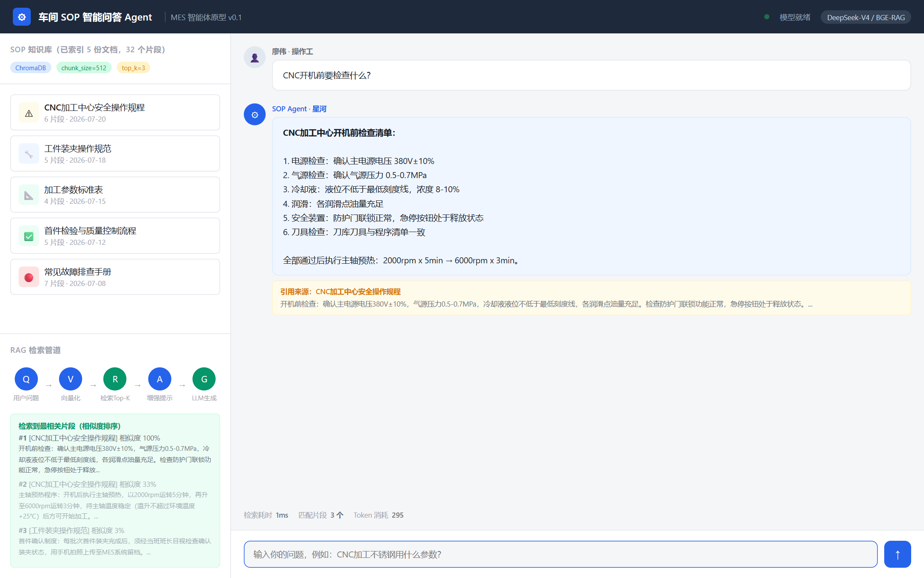The image size is (924, 578).
Task: Click the warning icon of CNC加工中心安全操作规程
Action: (29, 113)
